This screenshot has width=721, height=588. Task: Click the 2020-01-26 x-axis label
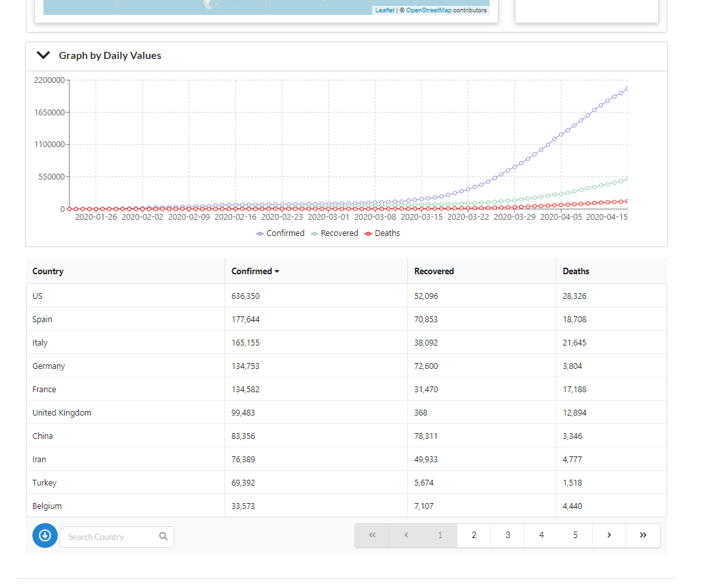pos(96,217)
